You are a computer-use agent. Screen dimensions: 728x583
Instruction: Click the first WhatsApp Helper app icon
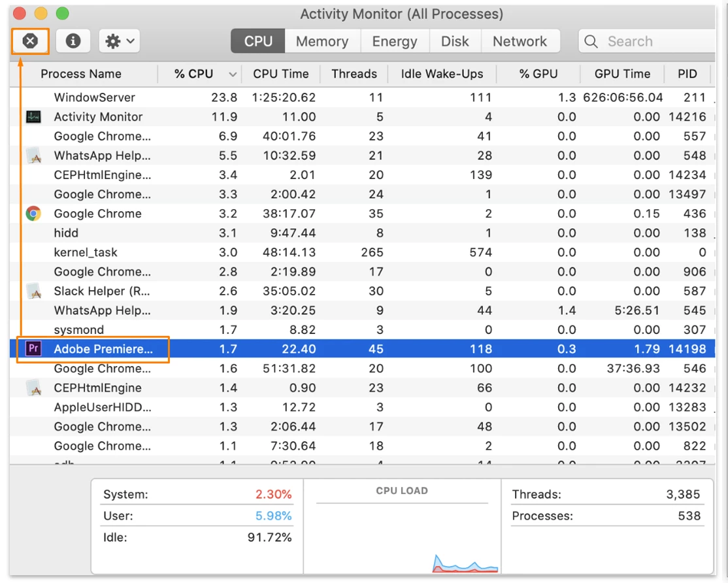34,156
